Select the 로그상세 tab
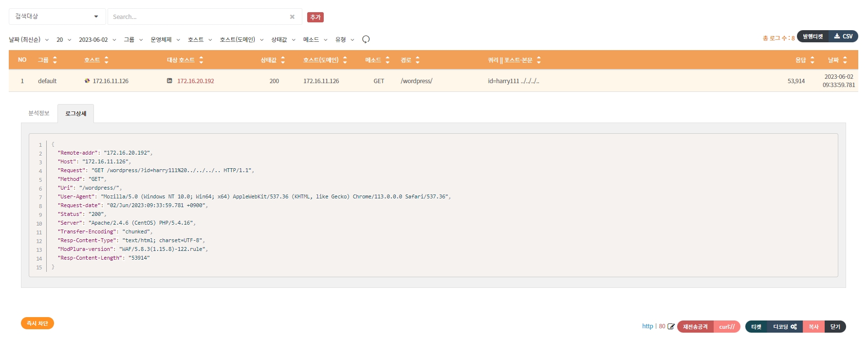 (x=75, y=113)
